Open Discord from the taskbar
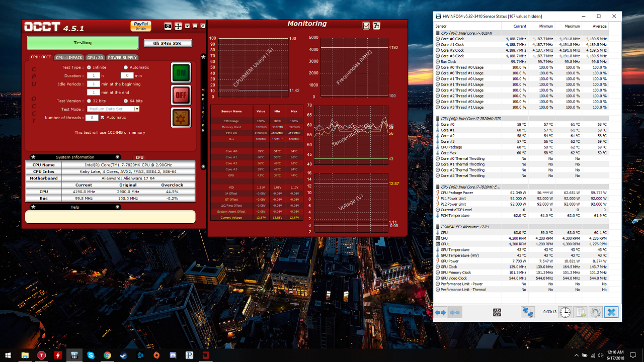Viewport: 644px width, 362px height. pyautogui.click(x=173, y=355)
